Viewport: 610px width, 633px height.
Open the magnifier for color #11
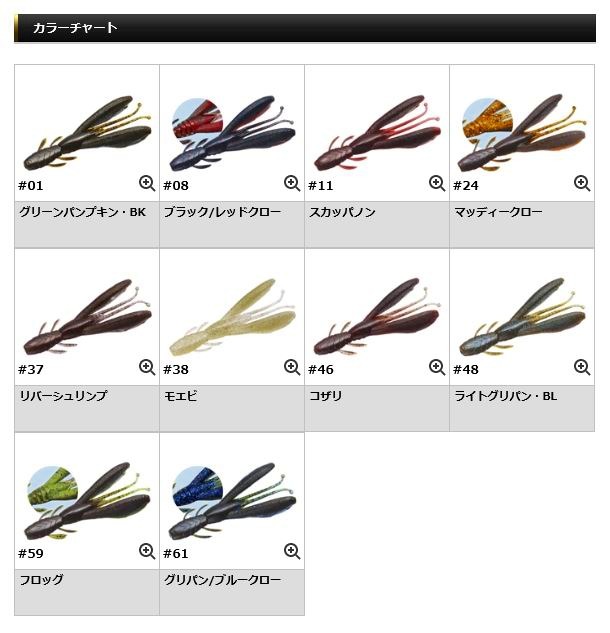[x=437, y=183]
